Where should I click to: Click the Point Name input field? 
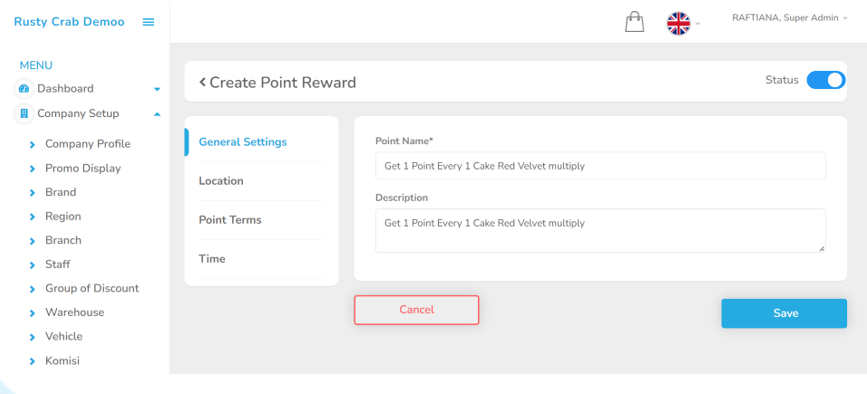(600, 166)
